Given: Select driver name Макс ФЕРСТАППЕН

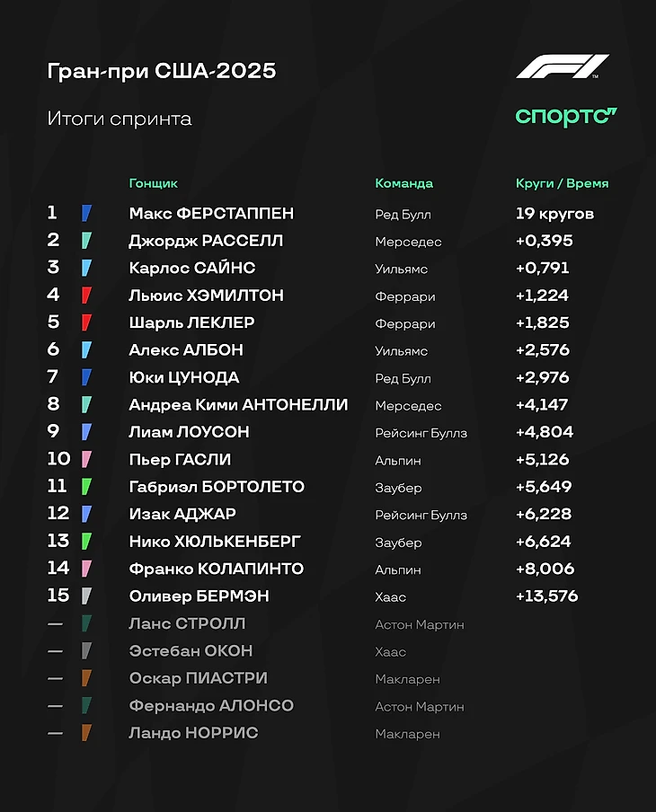Looking at the screenshot, I should (x=211, y=214).
